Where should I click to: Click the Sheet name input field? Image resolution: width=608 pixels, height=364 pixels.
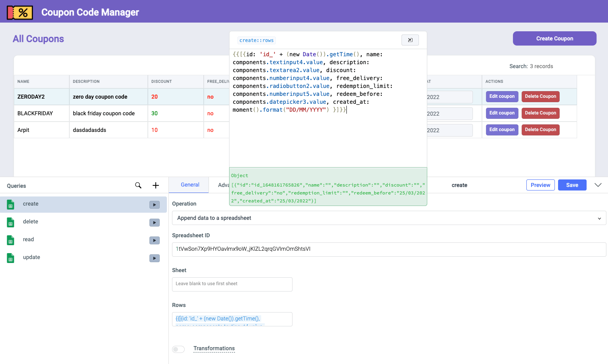point(232,284)
